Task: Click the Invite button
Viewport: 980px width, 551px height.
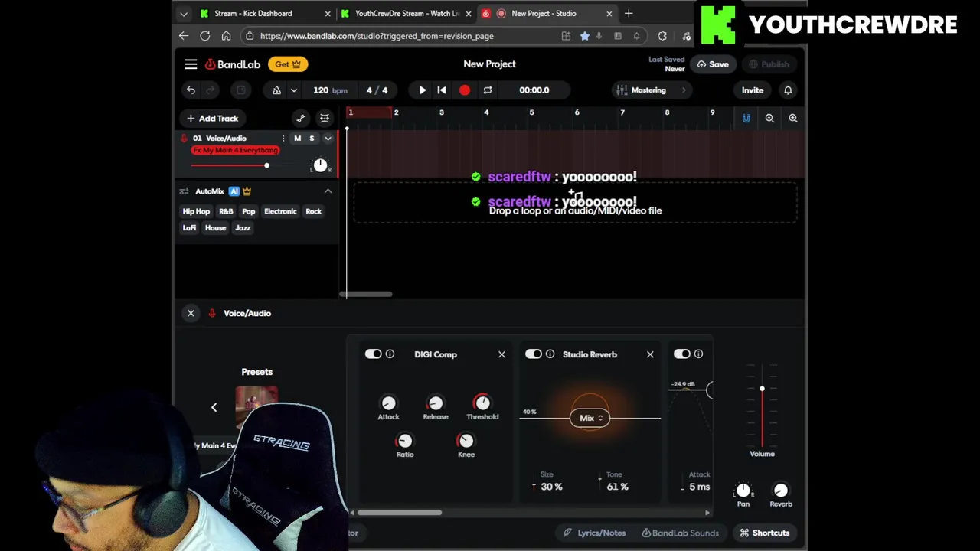Action: tap(753, 90)
